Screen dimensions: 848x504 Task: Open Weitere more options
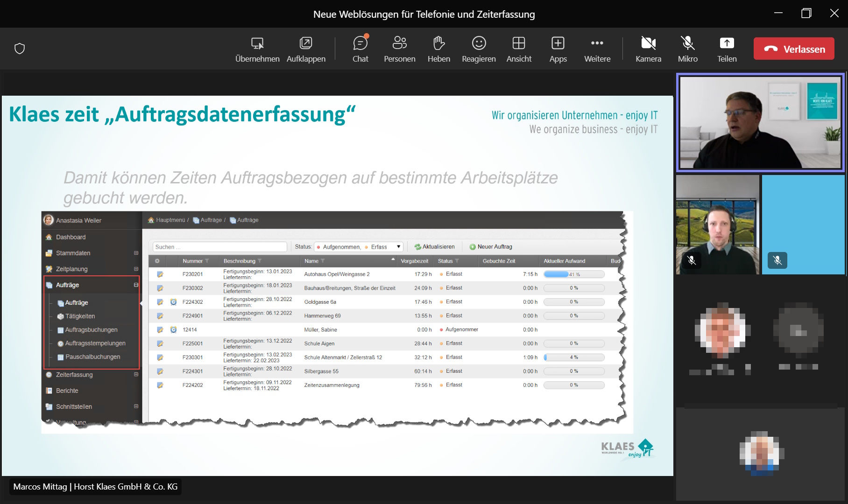tap(597, 49)
